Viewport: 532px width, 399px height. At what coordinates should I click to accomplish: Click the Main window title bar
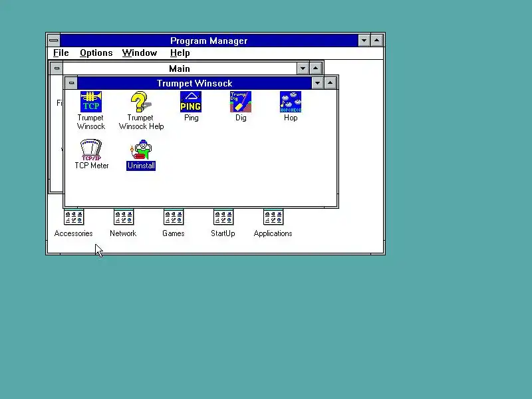(180, 68)
